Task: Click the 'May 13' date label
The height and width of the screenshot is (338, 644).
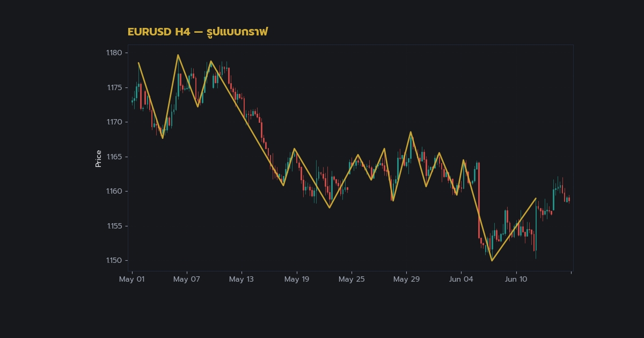Action: [x=241, y=279]
